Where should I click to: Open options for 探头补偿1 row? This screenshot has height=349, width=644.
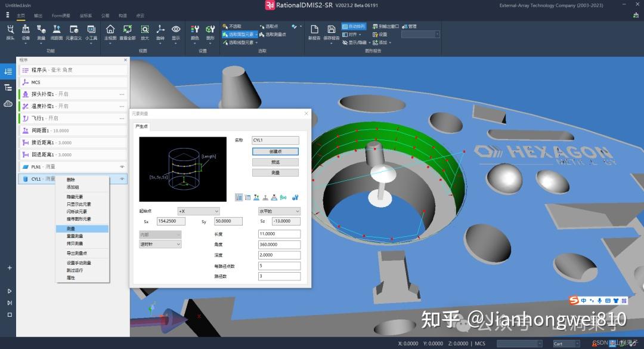[122, 94]
